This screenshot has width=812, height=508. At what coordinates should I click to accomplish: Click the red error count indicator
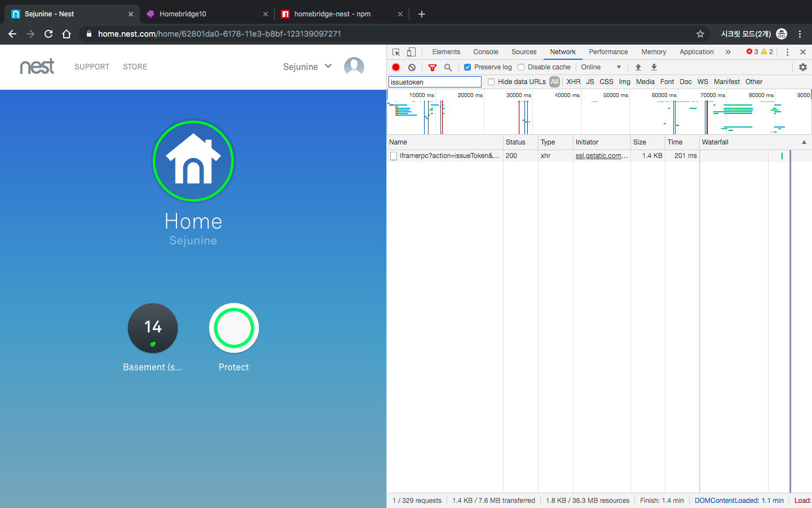coord(752,52)
